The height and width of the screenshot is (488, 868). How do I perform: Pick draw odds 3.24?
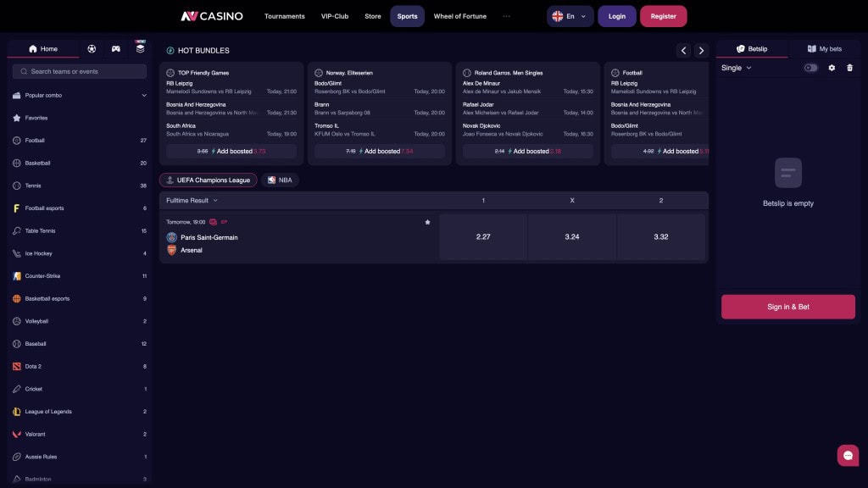point(572,237)
